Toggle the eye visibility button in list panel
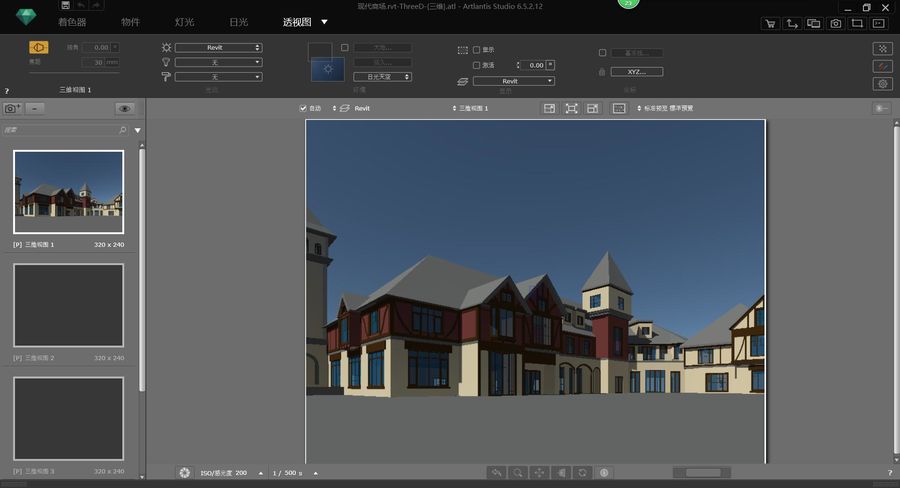 tap(125, 109)
